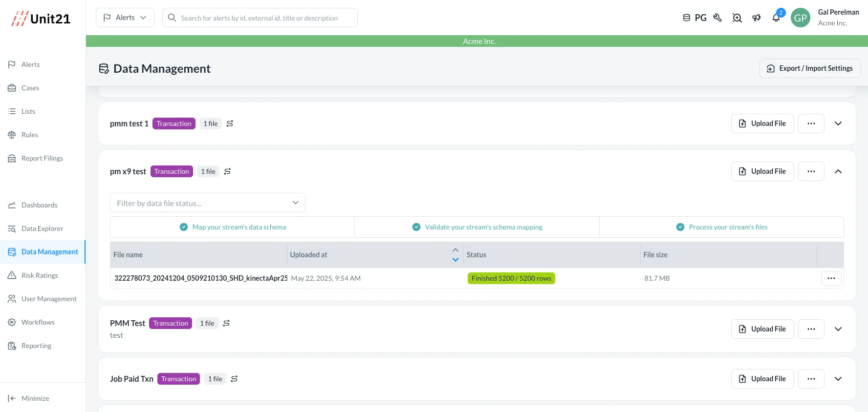Open more options for pm x9 test
This screenshot has width=868, height=412.
coord(811,171)
